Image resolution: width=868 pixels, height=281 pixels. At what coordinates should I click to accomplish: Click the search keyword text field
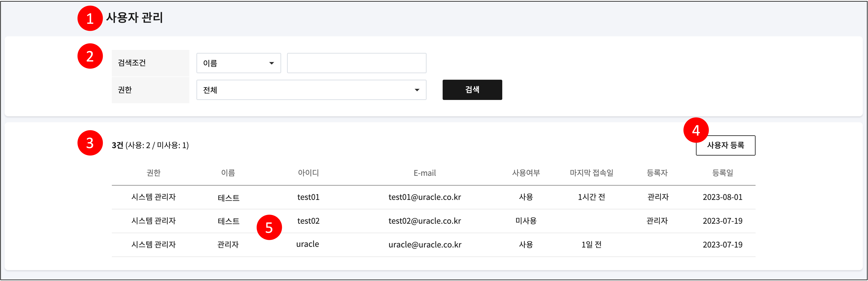[356, 63]
